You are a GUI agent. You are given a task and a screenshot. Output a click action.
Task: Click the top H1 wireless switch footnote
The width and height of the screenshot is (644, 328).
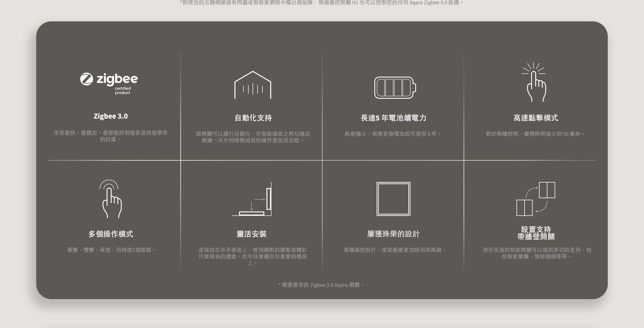(322, 3)
